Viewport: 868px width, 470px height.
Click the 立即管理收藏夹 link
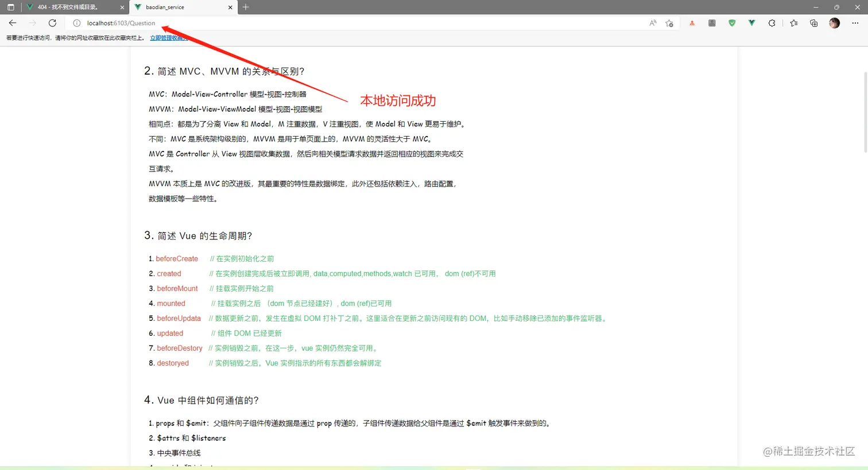click(169, 37)
